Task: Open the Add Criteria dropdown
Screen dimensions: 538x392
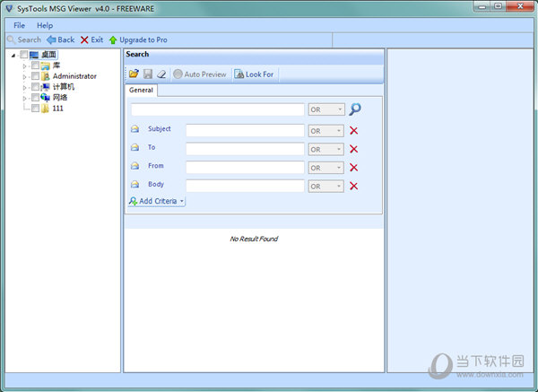Action: pyautogui.click(x=156, y=201)
